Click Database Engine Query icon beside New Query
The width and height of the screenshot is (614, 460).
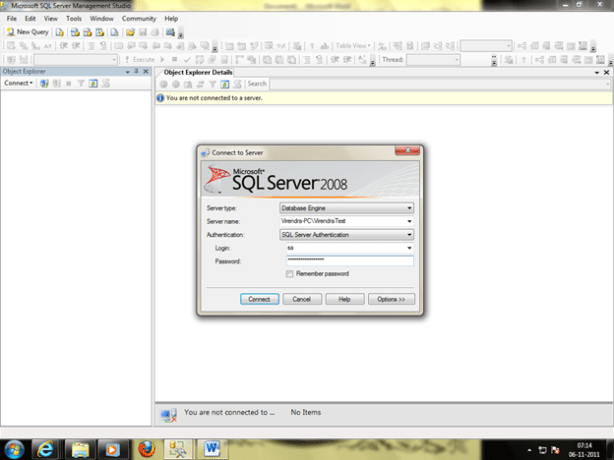[x=61, y=32]
